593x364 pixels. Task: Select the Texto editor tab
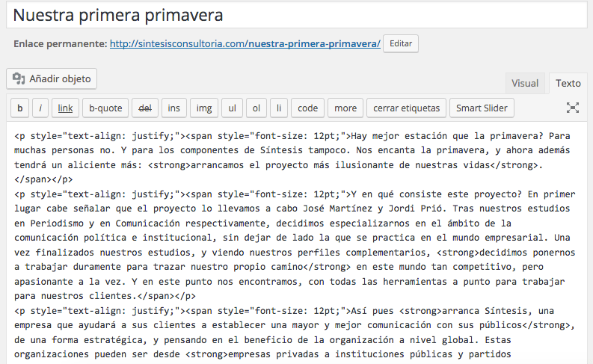pos(568,83)
